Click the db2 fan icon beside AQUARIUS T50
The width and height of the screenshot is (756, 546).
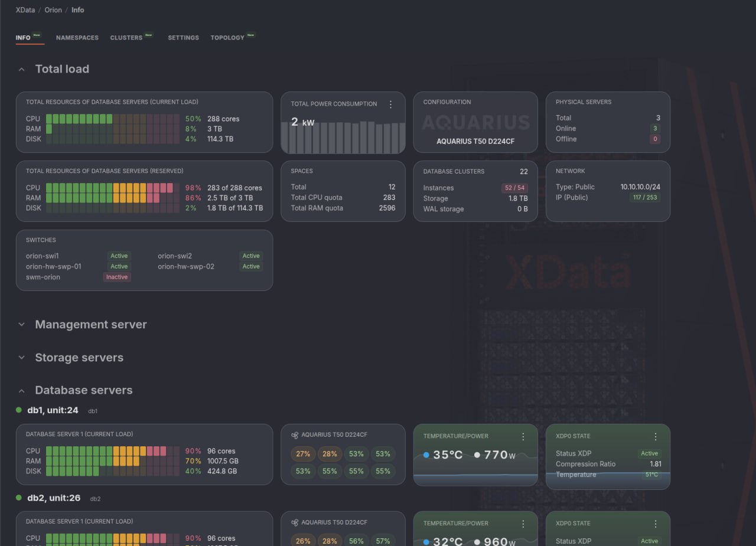(x=295, y=522)
